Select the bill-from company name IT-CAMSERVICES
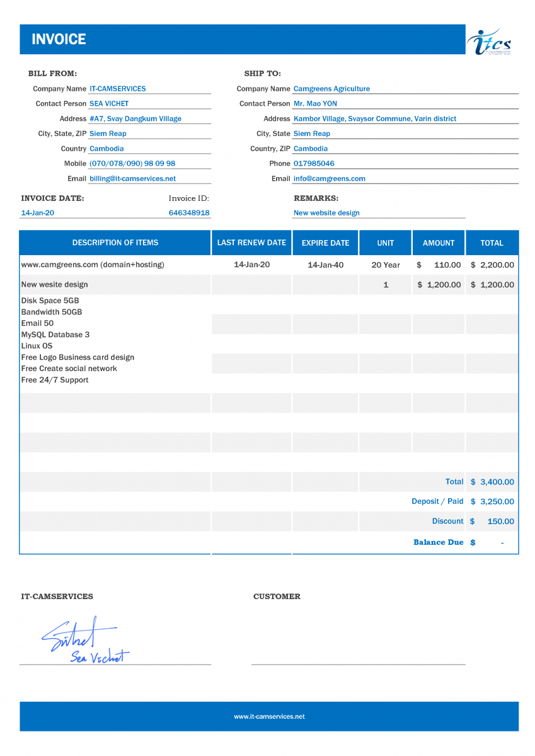Screen dimensions: 535x756 click(x=118, y=89)
